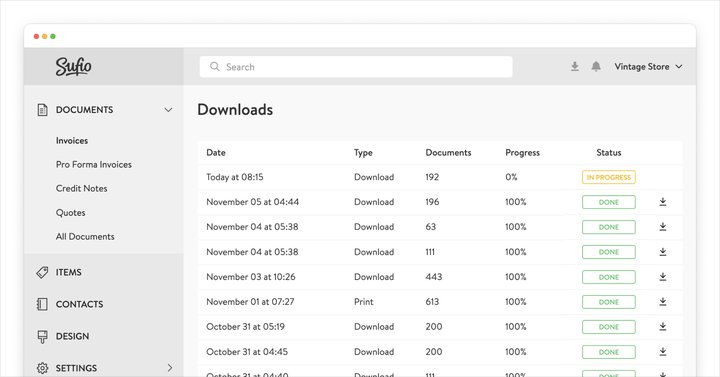
Task: Click DONE badge for November 05 row
Action: point(608,202)
